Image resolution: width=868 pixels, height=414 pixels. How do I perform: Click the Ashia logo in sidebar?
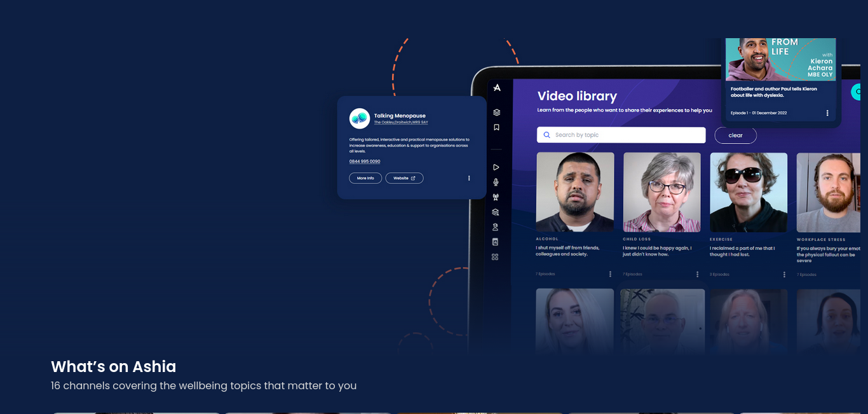pyautogui.click(x=497, y=88)
